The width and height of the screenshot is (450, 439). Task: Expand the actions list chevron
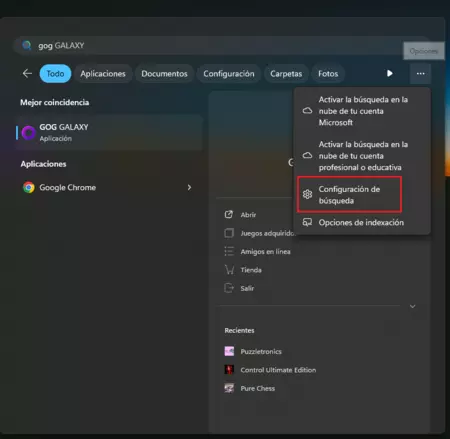tap(413, 306)
